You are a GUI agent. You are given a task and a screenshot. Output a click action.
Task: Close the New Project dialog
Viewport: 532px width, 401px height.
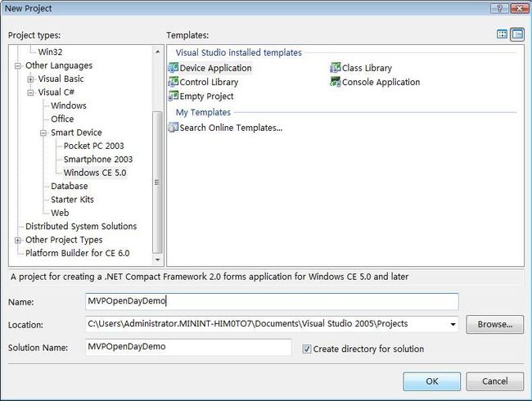519,8
